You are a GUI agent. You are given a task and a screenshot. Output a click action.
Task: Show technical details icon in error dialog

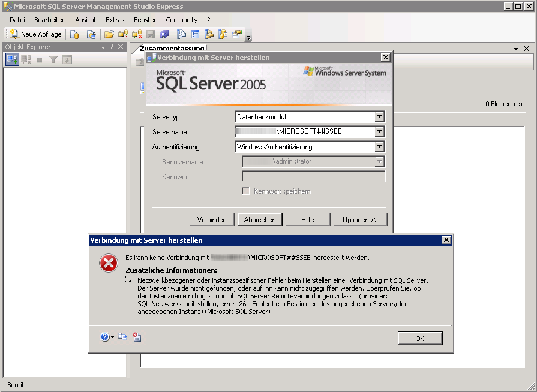137,337
